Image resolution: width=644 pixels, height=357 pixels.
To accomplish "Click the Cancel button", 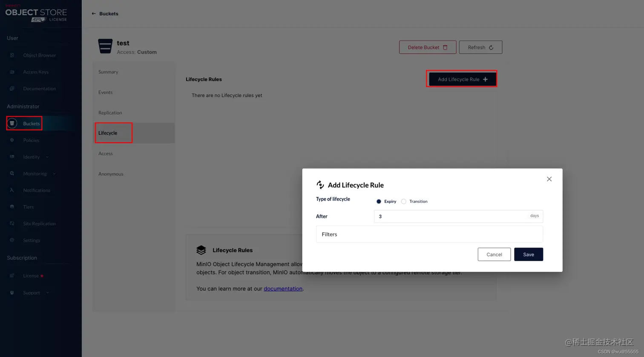I will (x=494, y=254).
